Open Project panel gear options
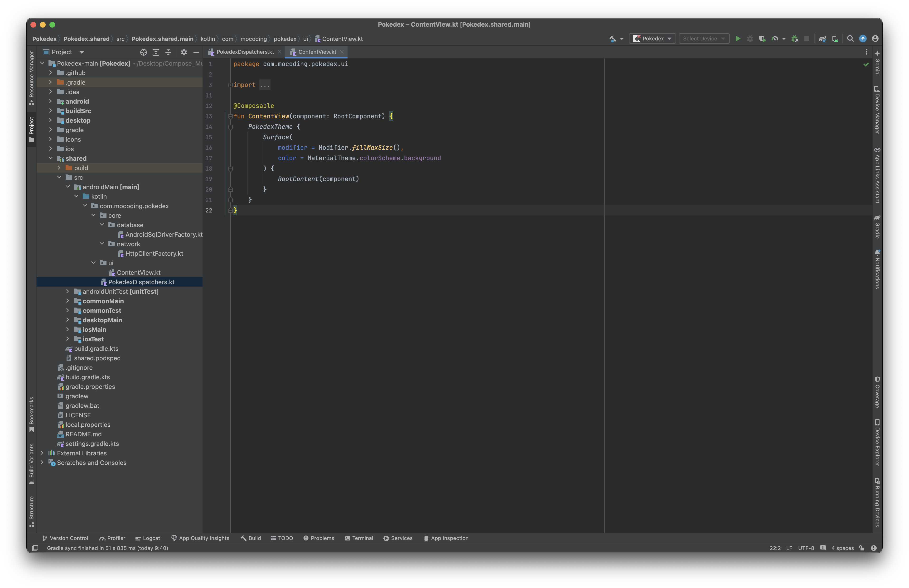 tap(184, 52)
